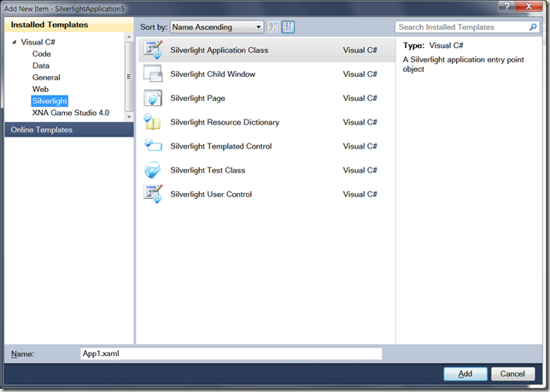Click the Silverlight Test Class icon

(153, 170)
